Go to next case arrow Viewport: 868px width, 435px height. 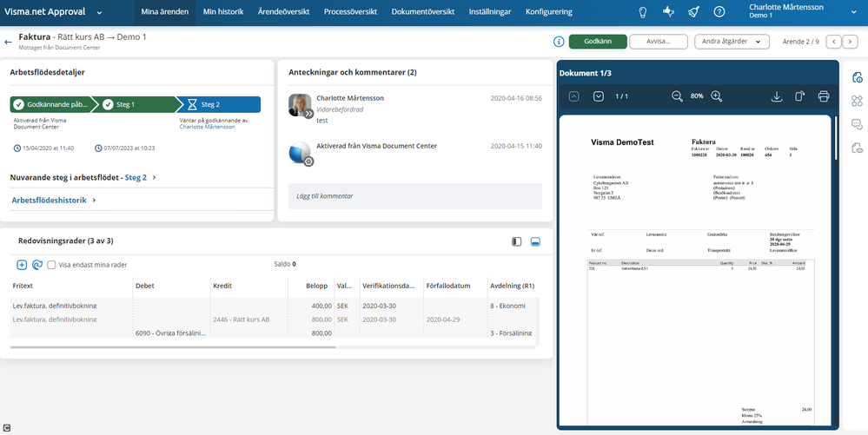(x=850, y=42)
